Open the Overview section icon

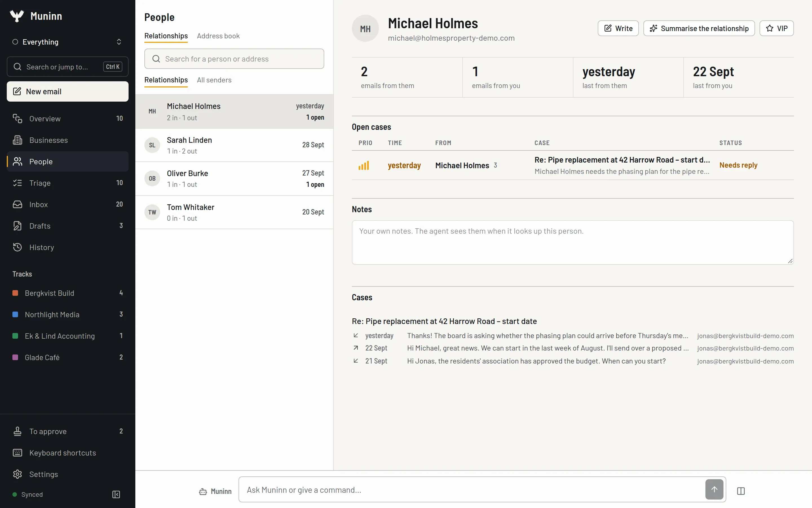click(x=17, y=118)
